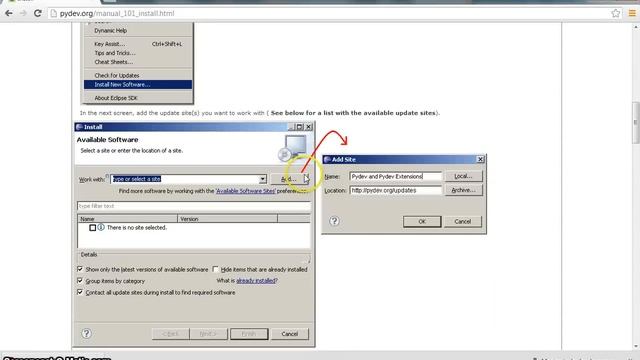The width and height of the screenshot is (640, 360).
Task: Click the Version column header
Action: coord(227,219)
